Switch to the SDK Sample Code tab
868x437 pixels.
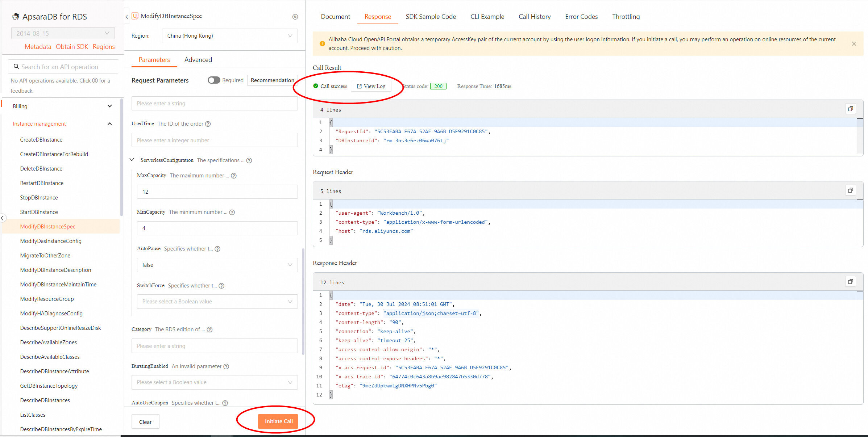pos(431,17)
